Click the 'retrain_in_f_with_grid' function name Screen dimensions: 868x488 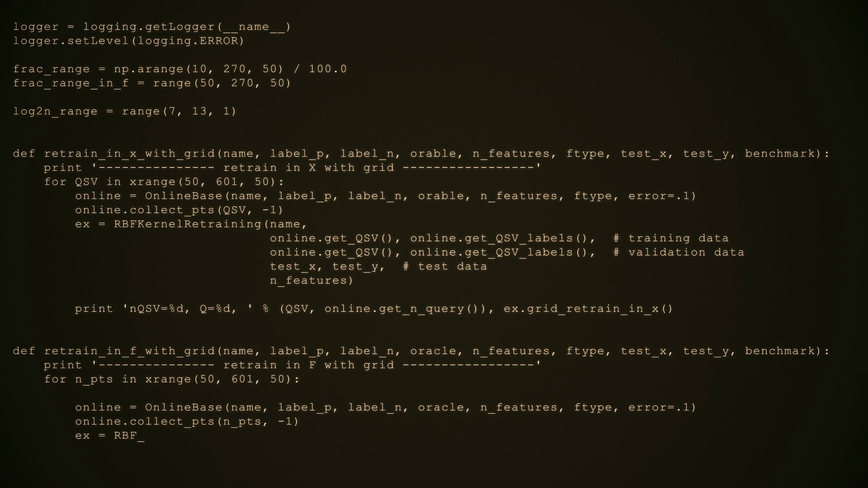pos(129,351)
